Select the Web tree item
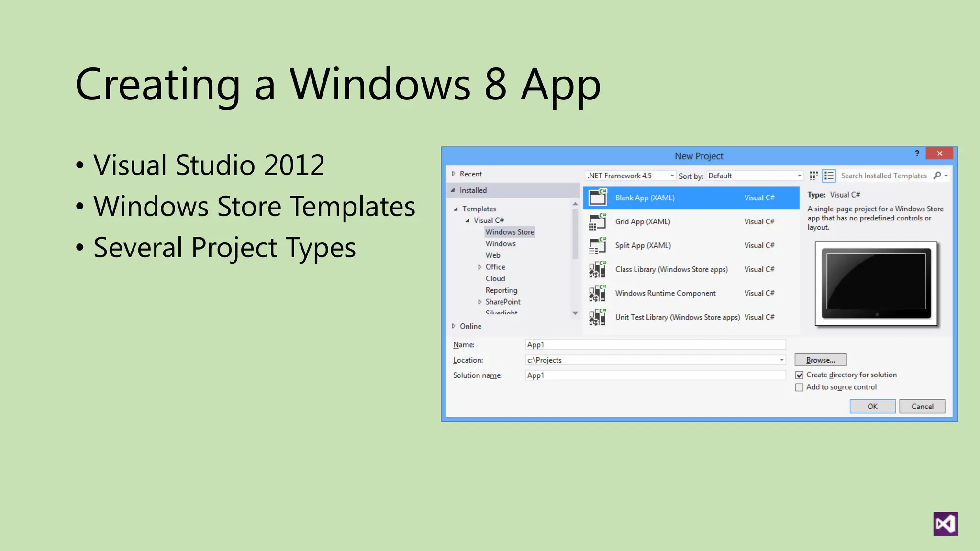Viewport: 980px width, 551px height. 493,255
